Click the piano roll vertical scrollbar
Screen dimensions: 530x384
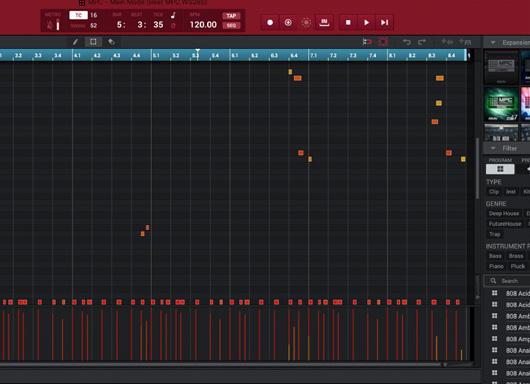(x=478, y=168)
